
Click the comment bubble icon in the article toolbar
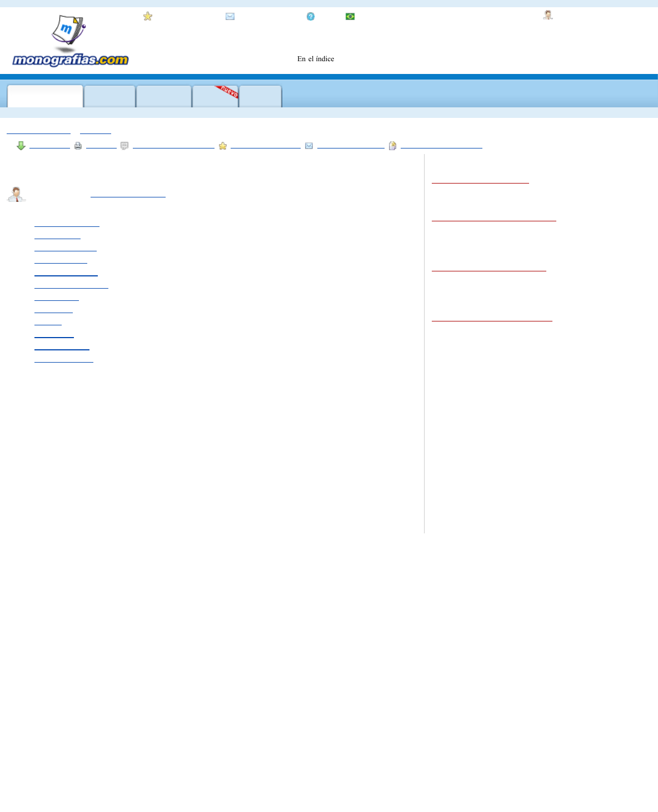coord(124,146)
